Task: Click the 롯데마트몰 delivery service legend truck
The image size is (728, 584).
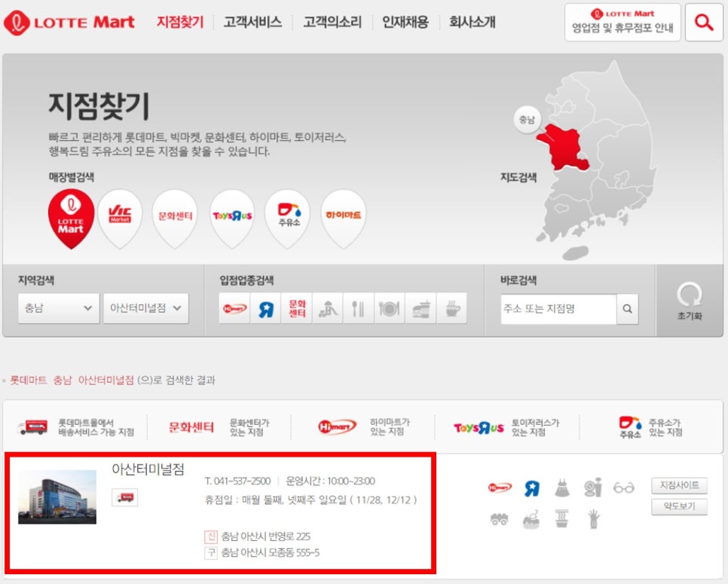Action: point(32,427)
